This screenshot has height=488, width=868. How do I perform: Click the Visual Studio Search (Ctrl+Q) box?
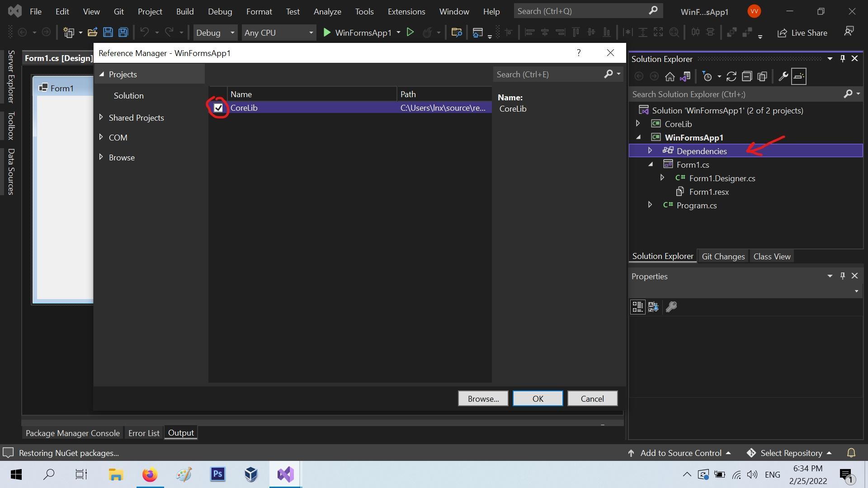(x=588, y=11)
